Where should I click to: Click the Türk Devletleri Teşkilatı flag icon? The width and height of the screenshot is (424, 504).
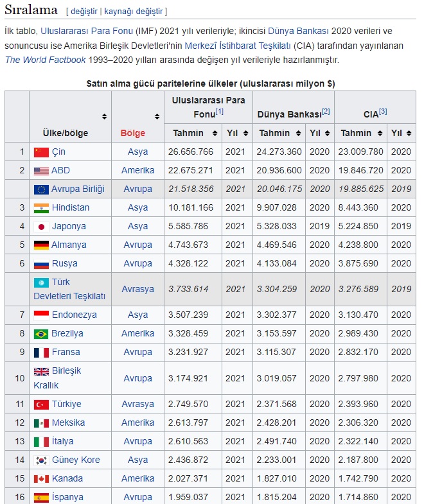(41, 282)
